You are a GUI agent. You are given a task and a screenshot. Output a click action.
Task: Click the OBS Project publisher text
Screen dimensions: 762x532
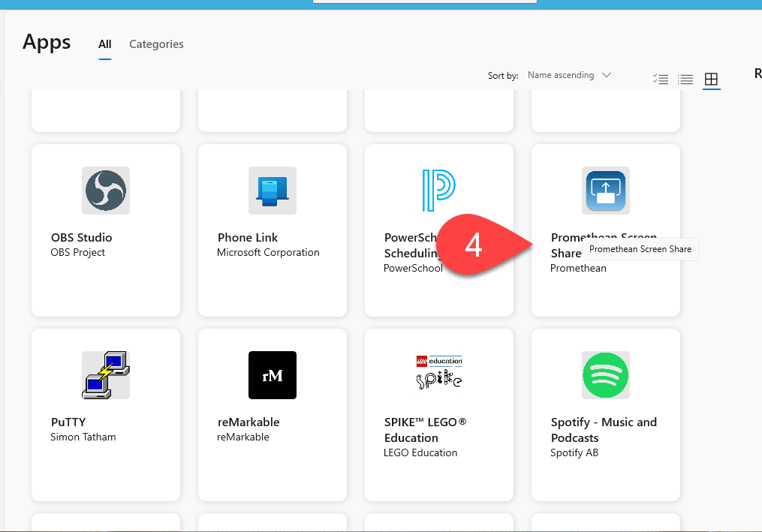point(78,253)
